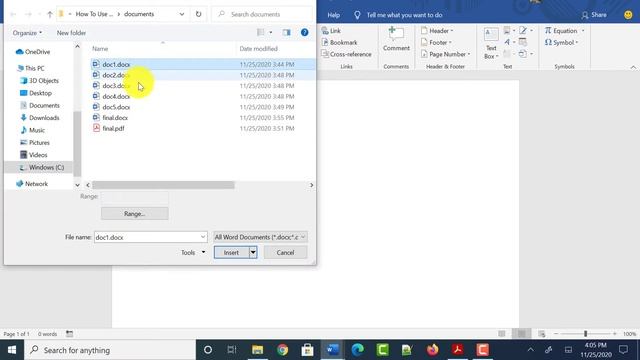Open Windows Start menu
The image size is (640, 360).
coord(12,350)
